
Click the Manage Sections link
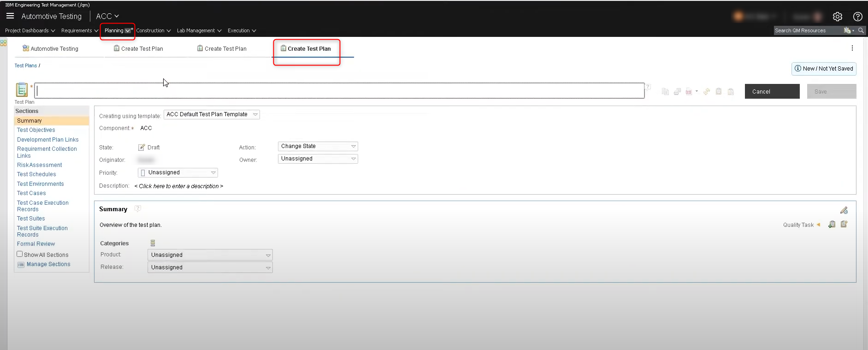coord(48,264)
